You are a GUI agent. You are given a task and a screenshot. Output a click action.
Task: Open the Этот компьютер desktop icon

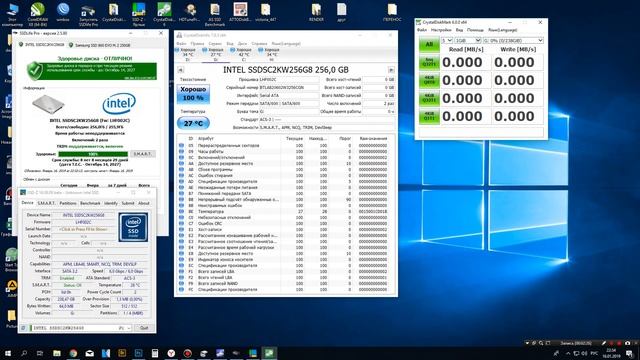tap(12, 14)
